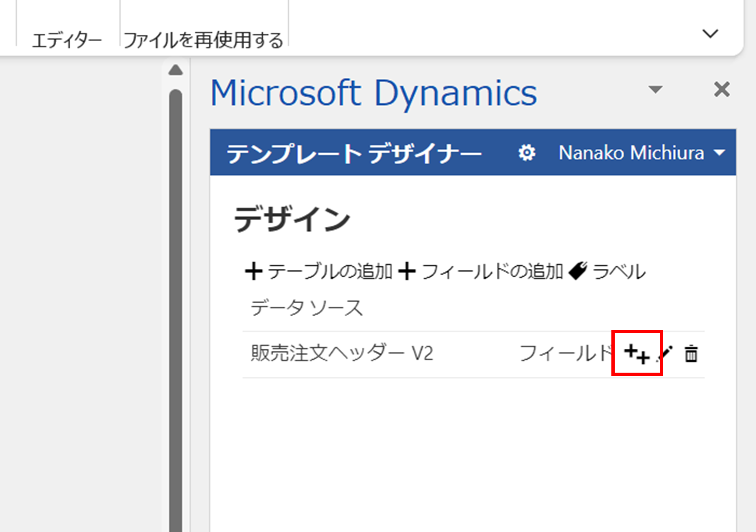Close the Microsoft Dynamics task pane
The height and width of the screenshot is (532, 756).
tap(722, 90)
